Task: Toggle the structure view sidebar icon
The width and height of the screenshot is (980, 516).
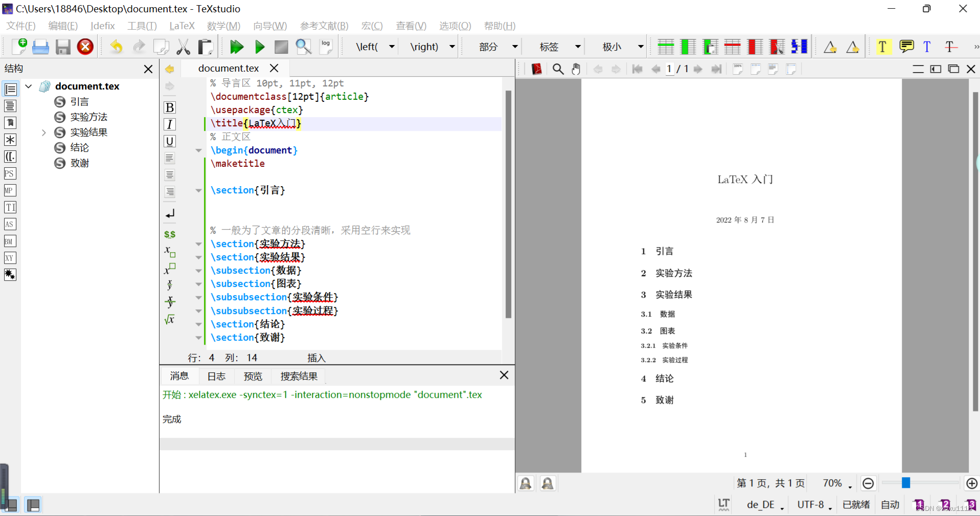Action: point(10,89)
